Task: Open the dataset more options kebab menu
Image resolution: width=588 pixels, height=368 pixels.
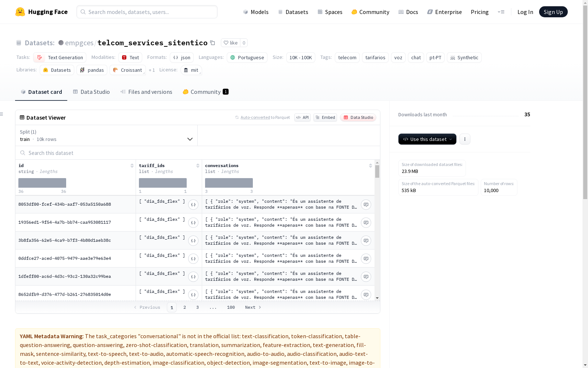Action: click(x=465, y=139)
